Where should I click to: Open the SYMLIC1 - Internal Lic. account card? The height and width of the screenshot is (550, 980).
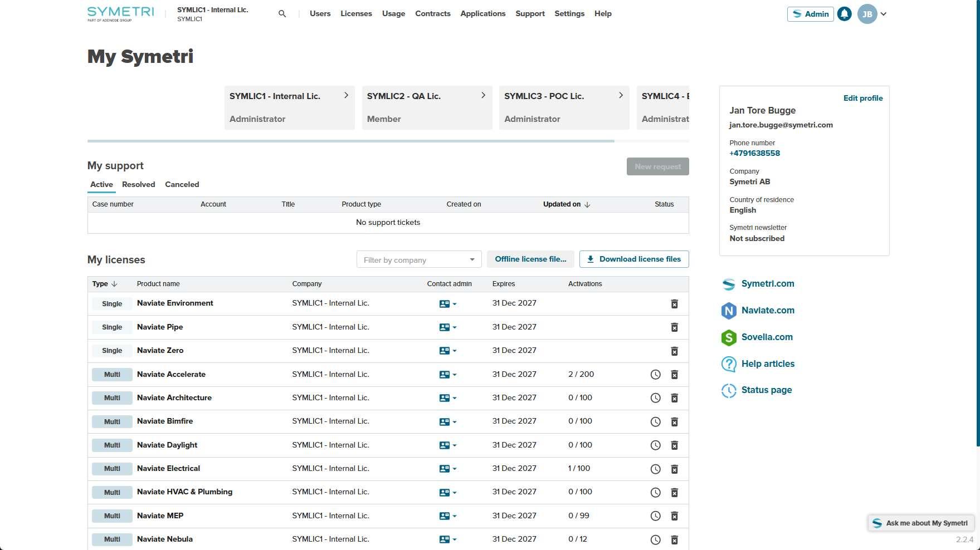click(290, 107)
